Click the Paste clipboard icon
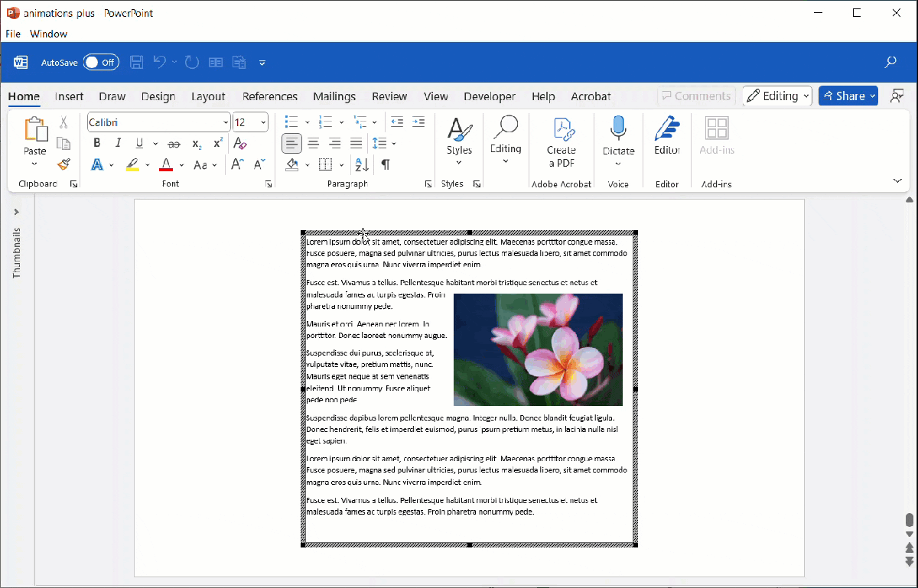The width and height of the screenshot is (918, 588). (x=35, y=130)
